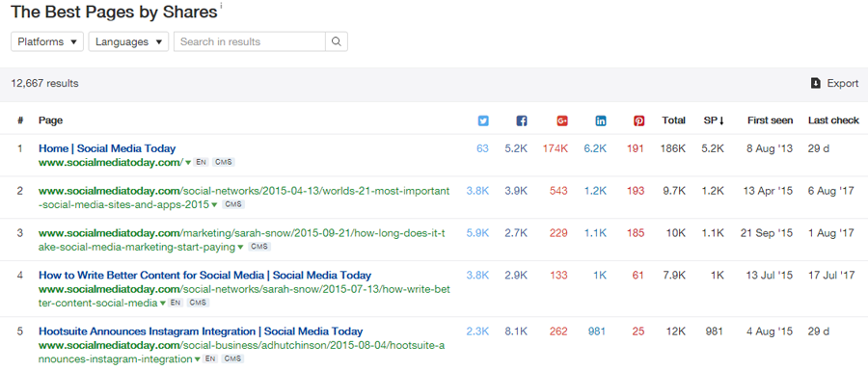The image size is (868, 371).
Task: Click the 12,667 results count
Action: click(44, 84)
